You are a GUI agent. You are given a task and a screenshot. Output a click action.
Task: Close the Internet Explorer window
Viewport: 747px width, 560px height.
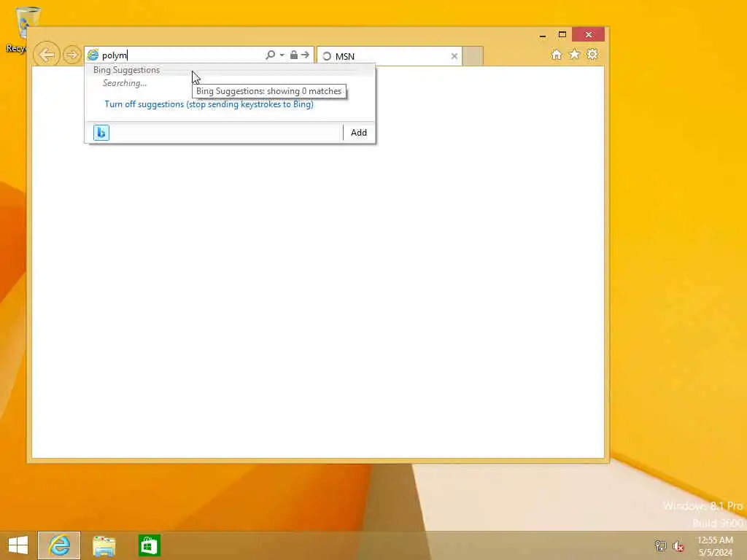click(589, 35)
